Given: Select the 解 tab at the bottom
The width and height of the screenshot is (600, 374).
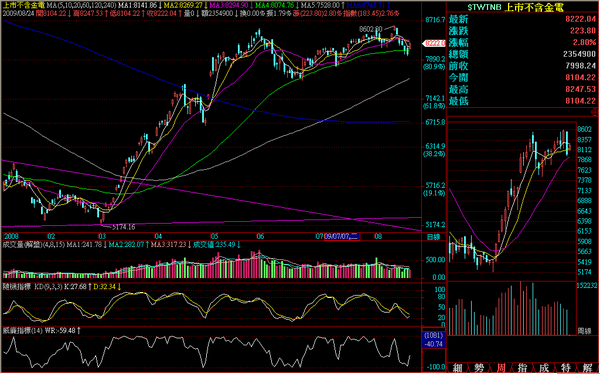Looking at the screenshot, I should [x=587, y=368].
